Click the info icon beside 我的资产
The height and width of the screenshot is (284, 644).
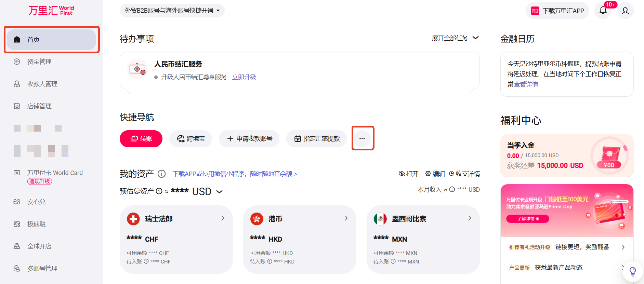(x=162, y=174)
